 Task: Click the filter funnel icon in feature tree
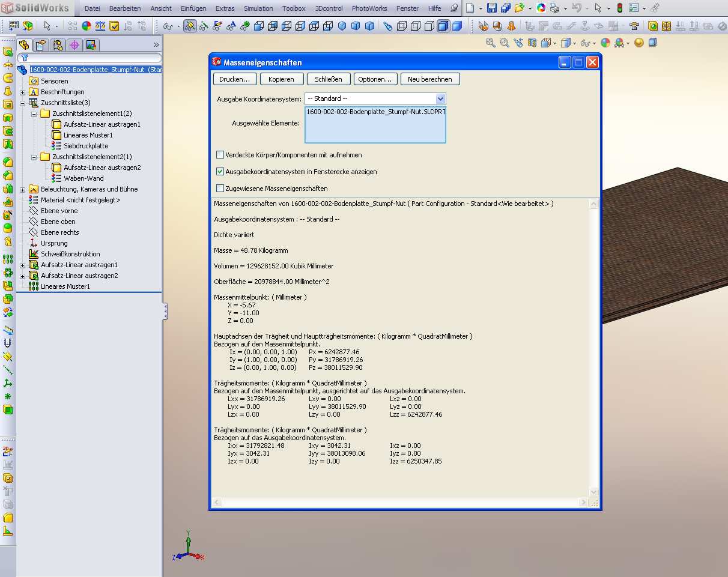pyautogui.click(x=25, y=58)
